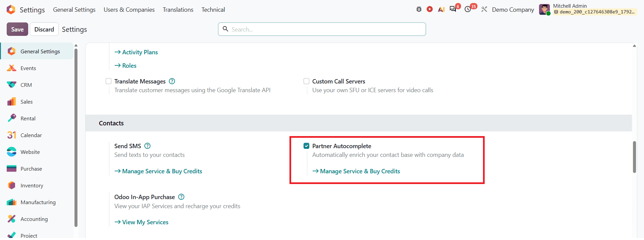
Task: Click the red play recording icon
Action: click(430, 9)
